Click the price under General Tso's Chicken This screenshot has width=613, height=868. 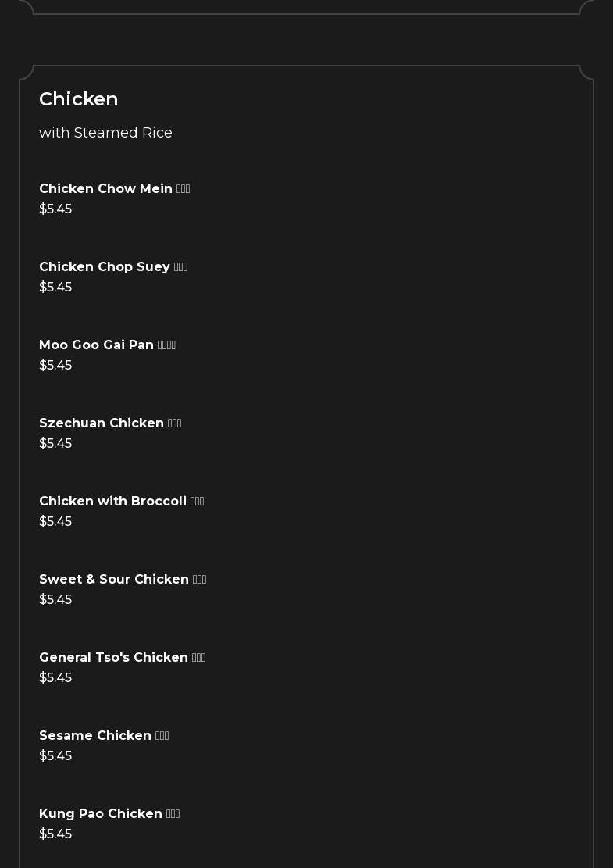pyautogui.click(x=55, y=678)
